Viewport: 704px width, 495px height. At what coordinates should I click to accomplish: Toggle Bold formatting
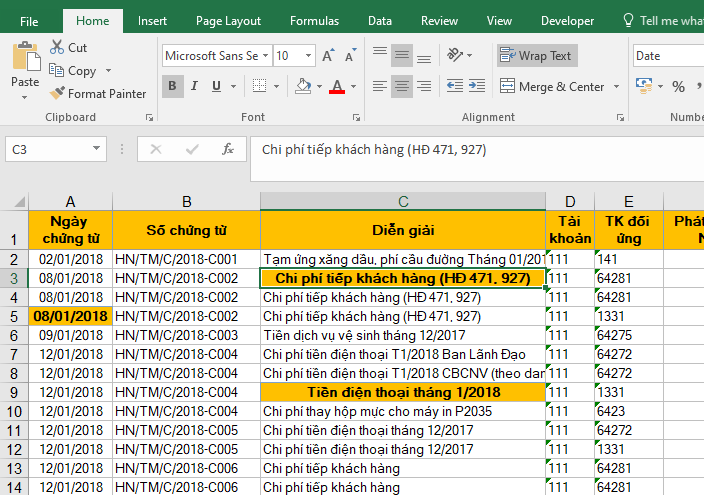tap(172, 87)
